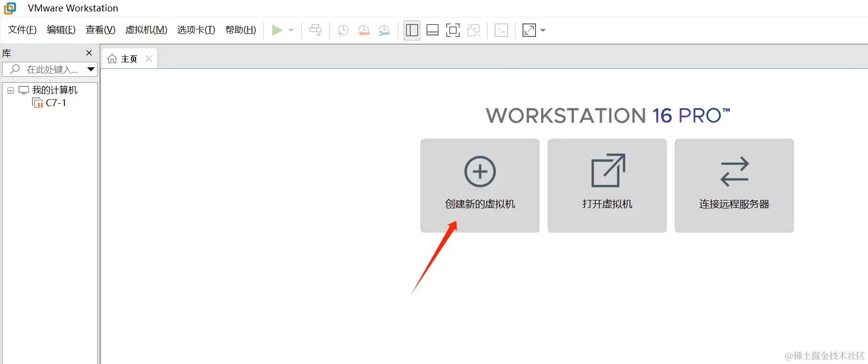The width and height of the screenshot is (868, 364).
Task: Take a snapshot using the clock-plus icon
Action: coord(343,30)
